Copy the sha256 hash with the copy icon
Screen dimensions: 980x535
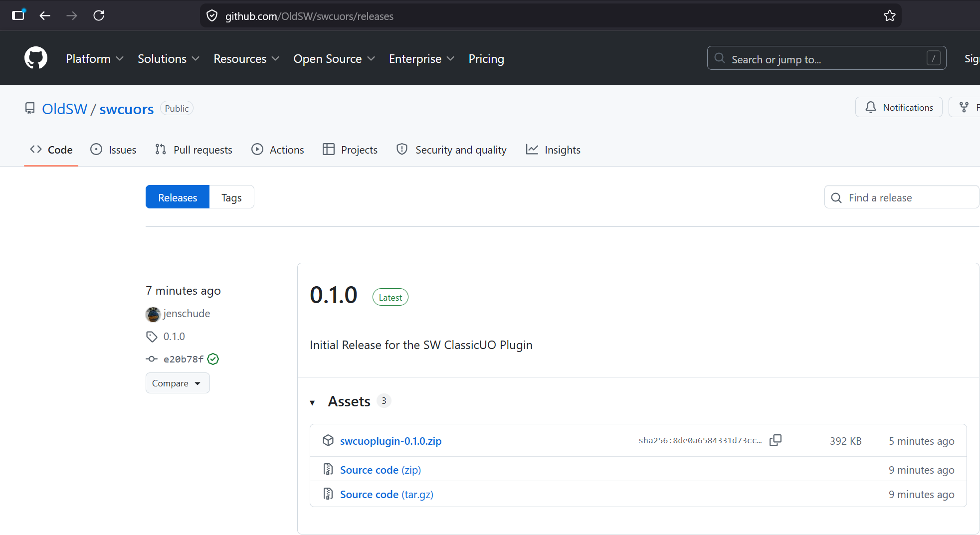(x=776, y=440)
